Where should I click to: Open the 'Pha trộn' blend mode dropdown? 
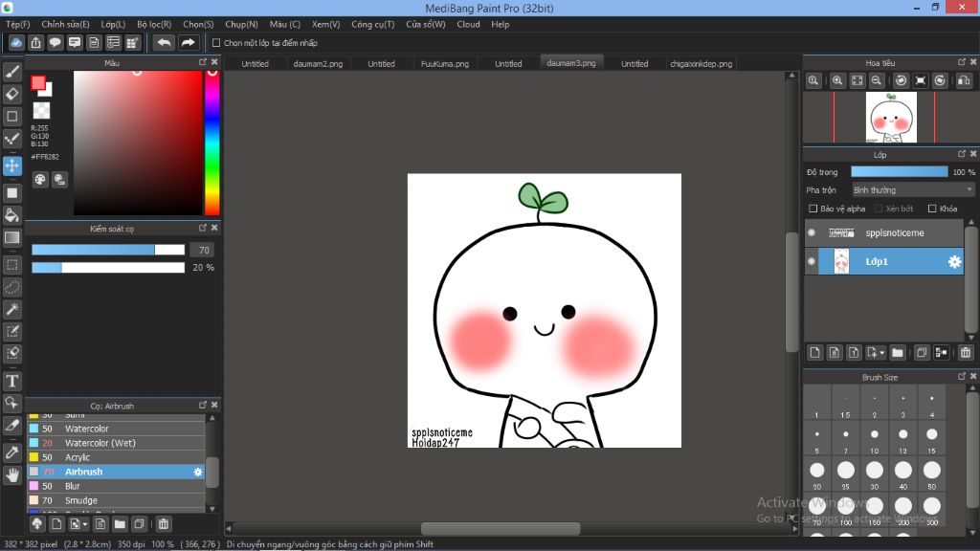point(913,190)
